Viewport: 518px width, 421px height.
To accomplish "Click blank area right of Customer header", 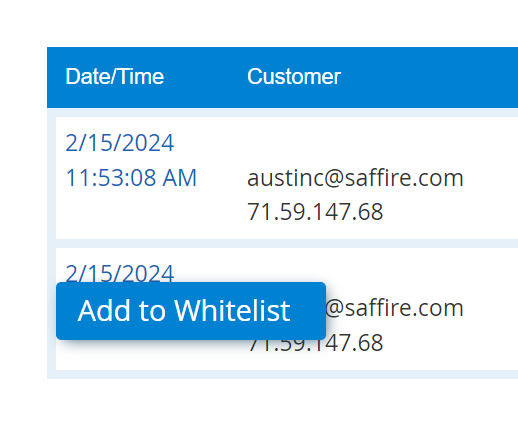I will point(430,77).
